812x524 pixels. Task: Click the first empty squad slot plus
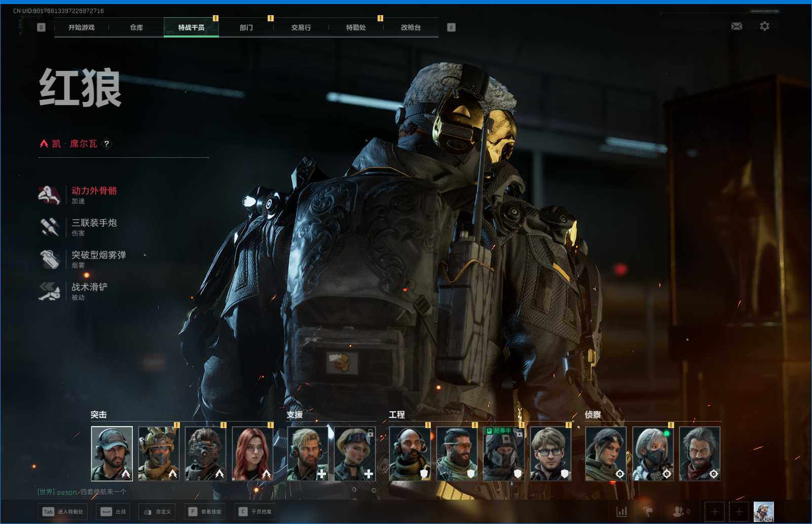pos(715,511)
